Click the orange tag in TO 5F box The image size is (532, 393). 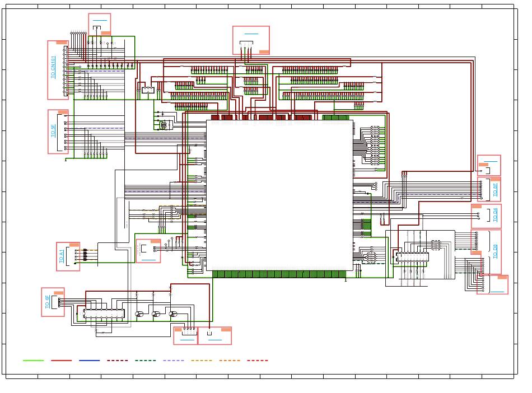point(62,112)
